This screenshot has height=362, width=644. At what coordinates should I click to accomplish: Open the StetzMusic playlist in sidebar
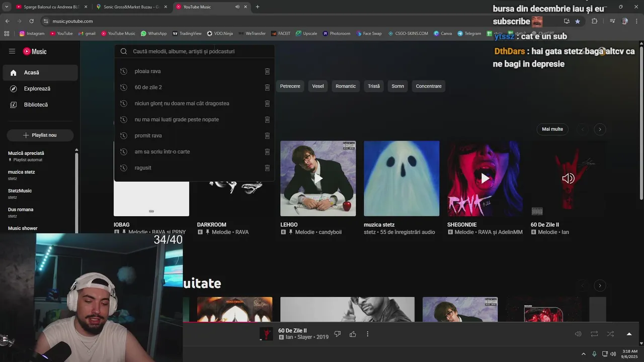pos(40,194)
